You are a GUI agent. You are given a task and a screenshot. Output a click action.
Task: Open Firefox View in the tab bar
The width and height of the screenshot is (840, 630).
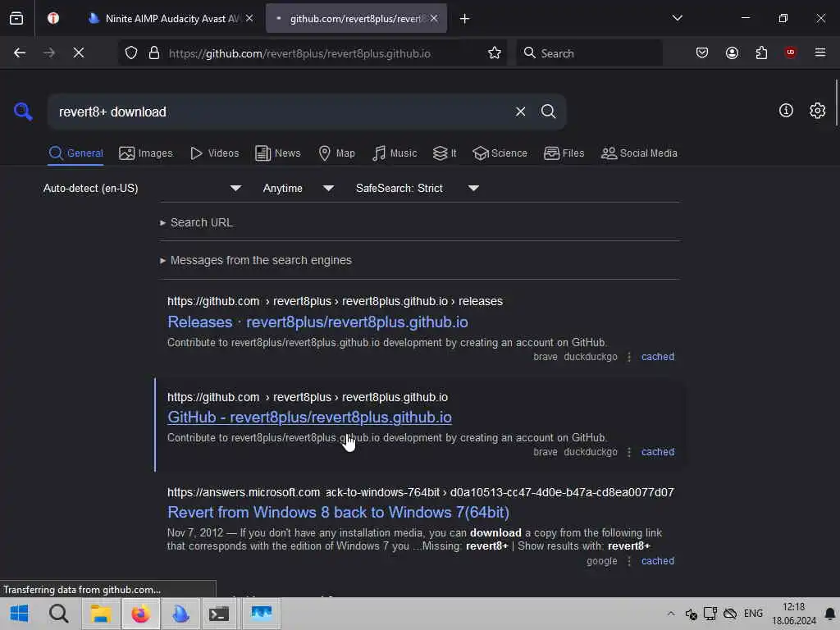16,19
